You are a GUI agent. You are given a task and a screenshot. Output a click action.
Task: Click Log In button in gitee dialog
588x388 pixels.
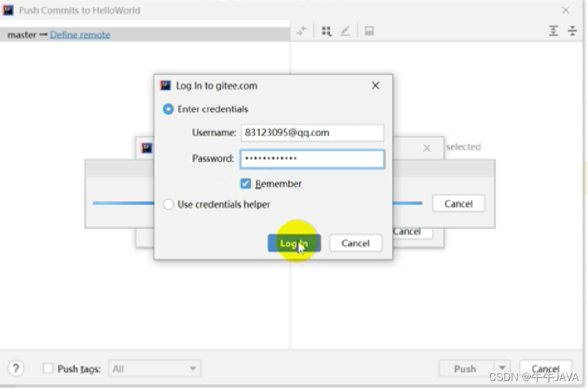coord(294,243)
